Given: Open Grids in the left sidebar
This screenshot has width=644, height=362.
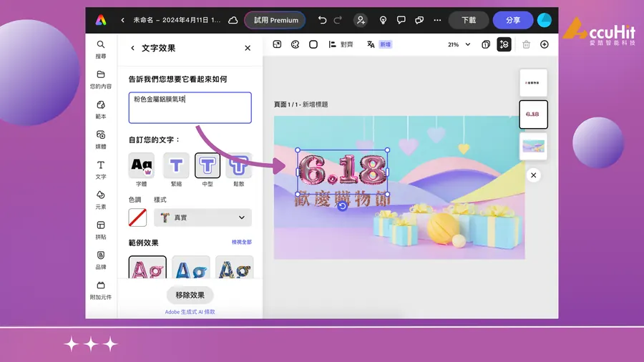Looking at the screenshot, I should tap(101, 230).
